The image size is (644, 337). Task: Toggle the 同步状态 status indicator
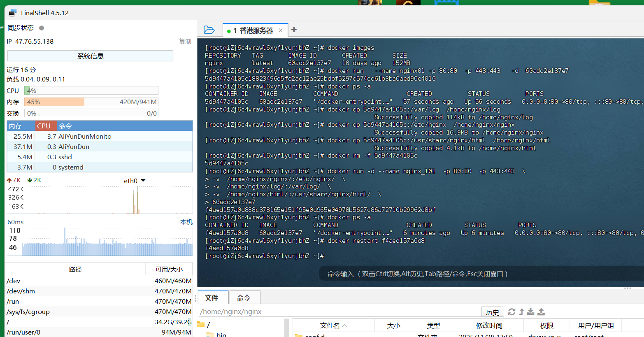coord(42,28)
